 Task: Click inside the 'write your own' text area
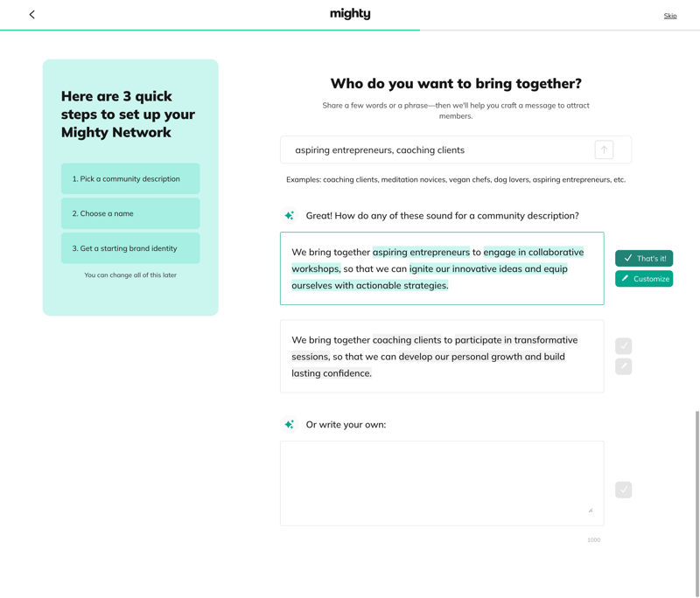coord(442,481)
